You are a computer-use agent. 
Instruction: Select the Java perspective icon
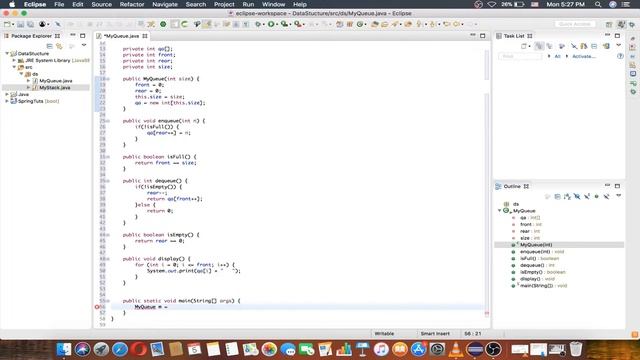click(x=621, y=24)
